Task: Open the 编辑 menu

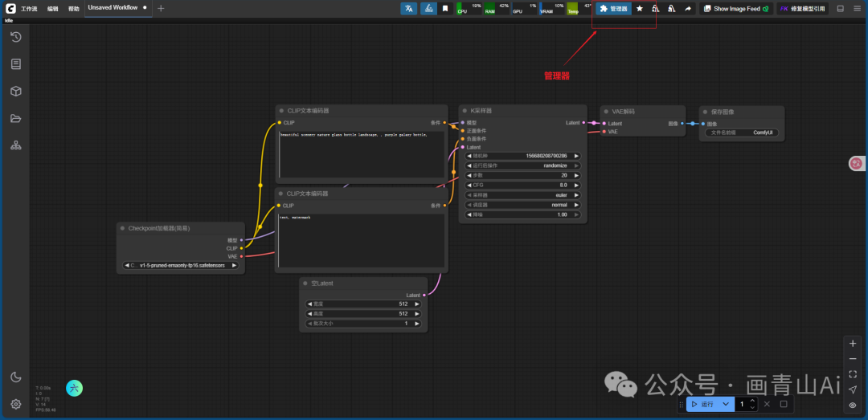Action: pyautogui.click(x=52, y=9)
